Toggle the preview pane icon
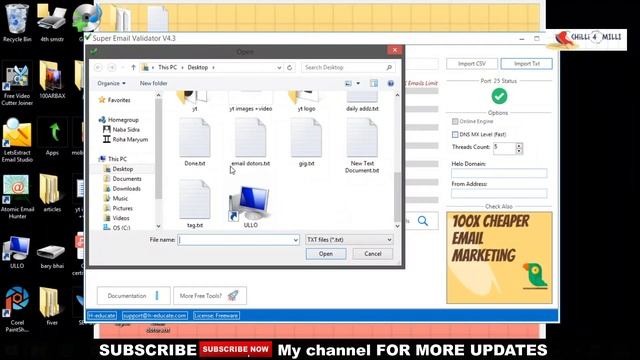The image size is (640, 360). 374,83
